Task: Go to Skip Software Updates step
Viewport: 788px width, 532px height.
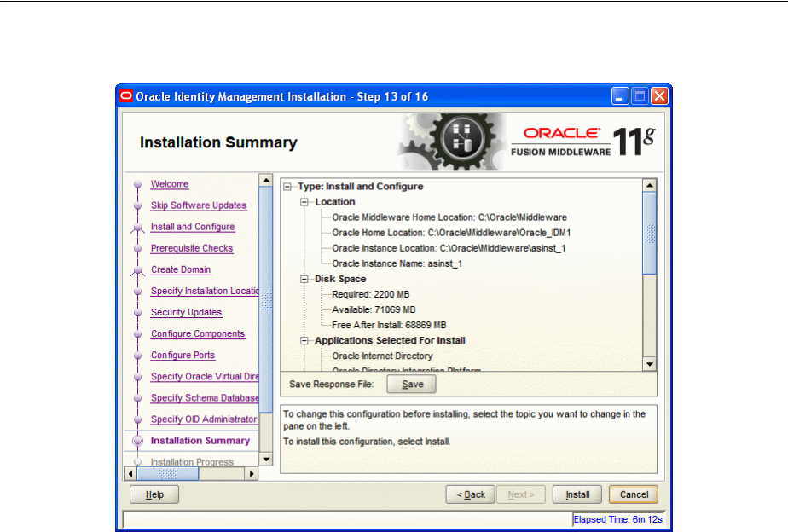Action: (199, 205)
